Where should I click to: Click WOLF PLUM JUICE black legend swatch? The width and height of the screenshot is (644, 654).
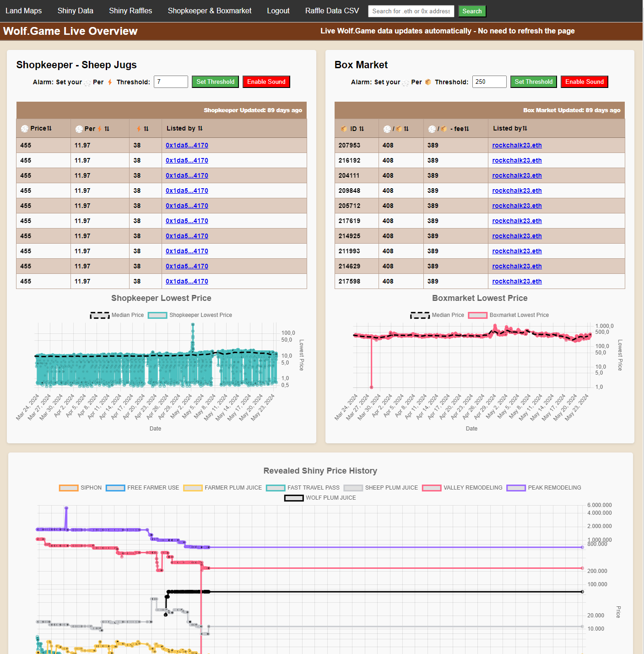(294, 498)
